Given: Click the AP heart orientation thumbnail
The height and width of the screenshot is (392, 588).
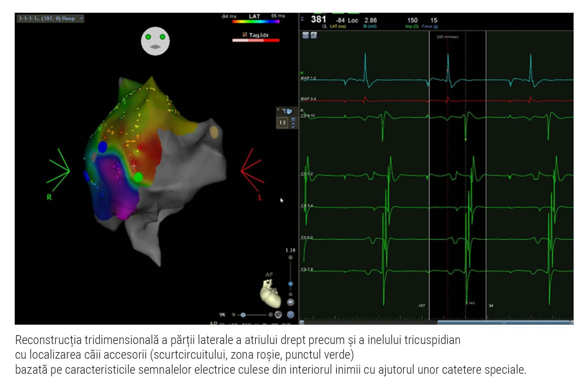Looking at the screenshot, I should pyautogui.click(x=270, y=294).
